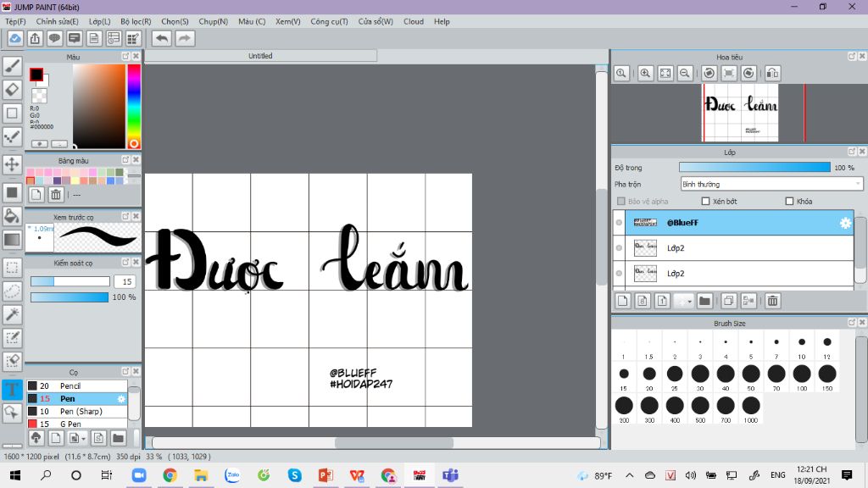Image resolution: width=868 pixels, height=488 pixels.
Task: Select the Pen (Sharp) brush
Action: [77, 411]
